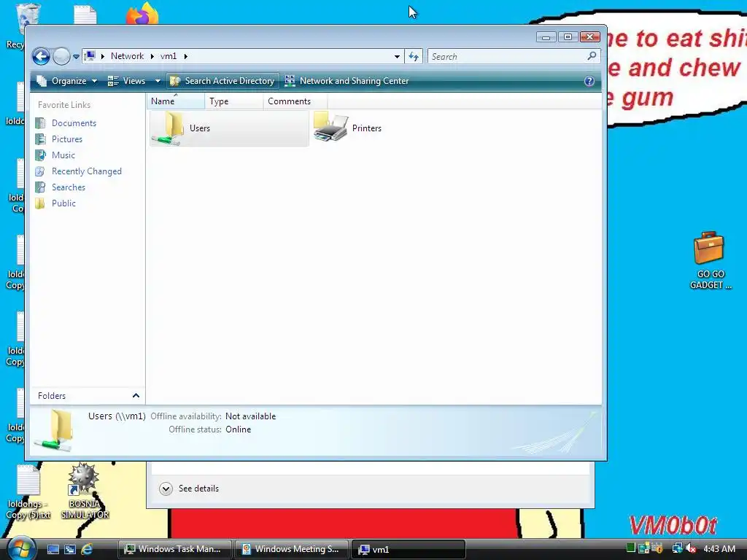Click the green CPU meter tray icon
The width and height of the screenshot is (747, 560).
(631, 548)
